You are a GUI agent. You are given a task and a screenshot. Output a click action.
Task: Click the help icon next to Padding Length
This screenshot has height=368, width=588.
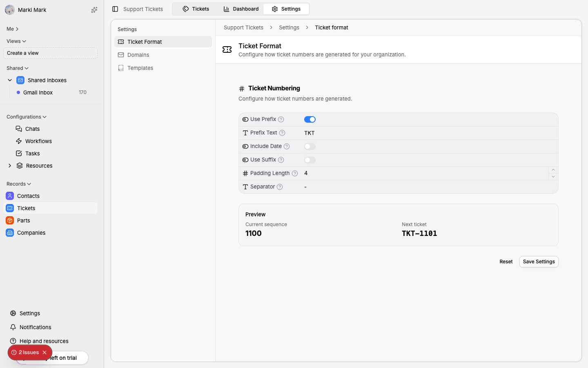pyautogui.click(x=295, y=173)
